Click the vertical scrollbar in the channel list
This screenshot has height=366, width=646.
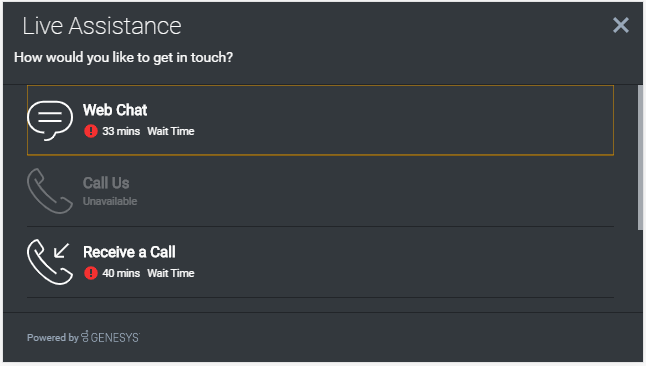point(640,157)
